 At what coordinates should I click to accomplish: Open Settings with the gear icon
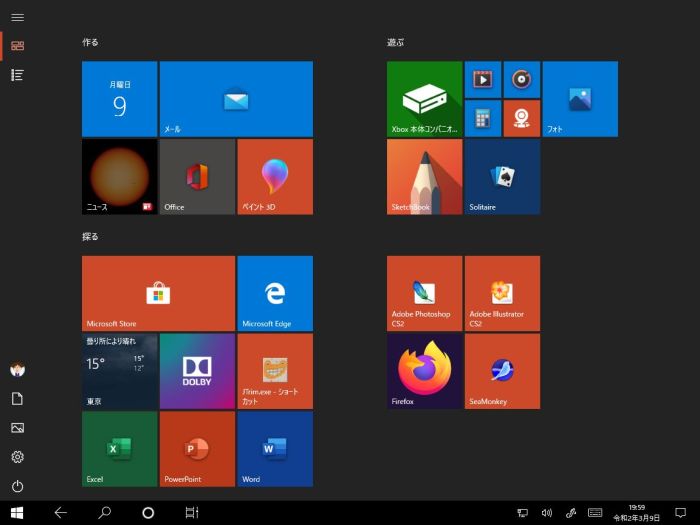[x=17, y=457]
